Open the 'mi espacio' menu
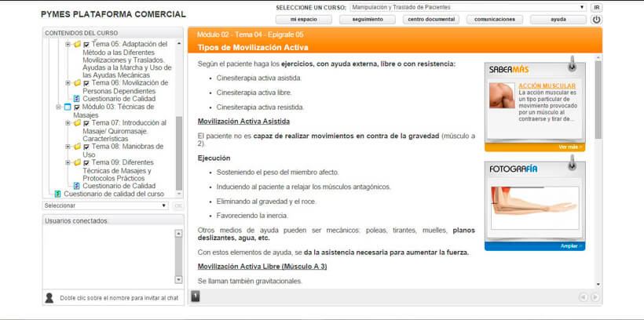 click(x=303, y=20)
